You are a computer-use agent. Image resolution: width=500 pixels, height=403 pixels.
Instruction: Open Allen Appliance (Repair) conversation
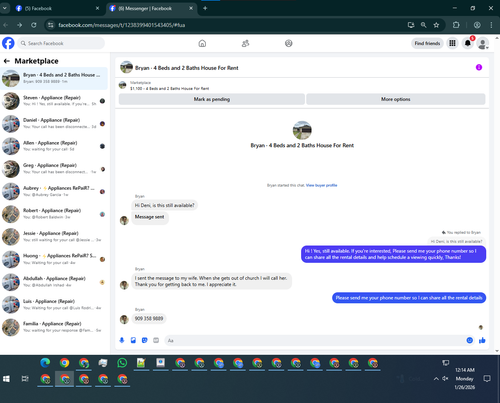point(54,146)
